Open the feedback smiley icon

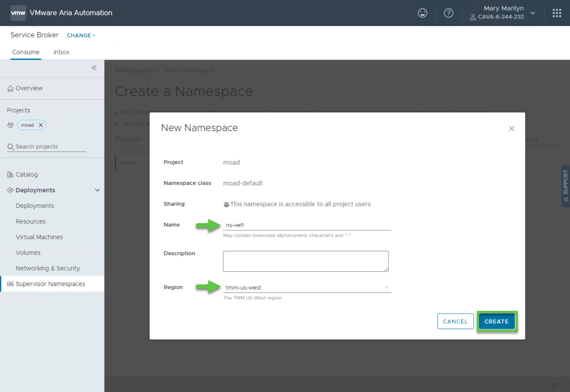click(422, 13)
